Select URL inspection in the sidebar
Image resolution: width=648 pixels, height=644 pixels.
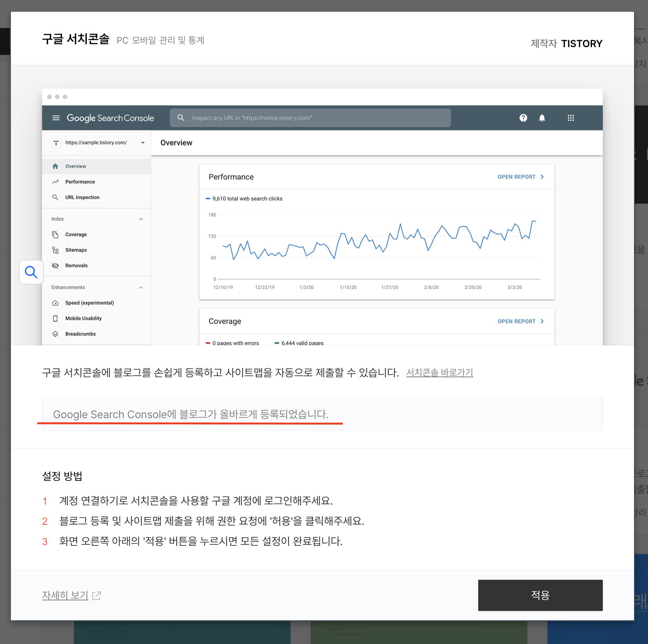[x=97, y=197]
